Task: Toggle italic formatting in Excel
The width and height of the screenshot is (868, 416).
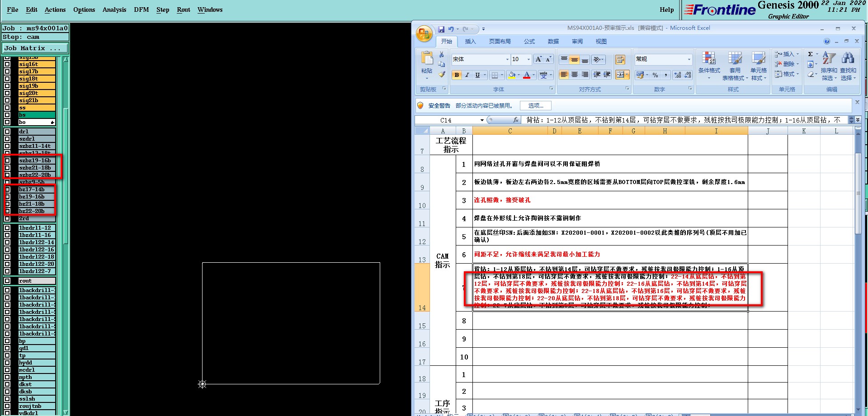Action: point(467,75)
